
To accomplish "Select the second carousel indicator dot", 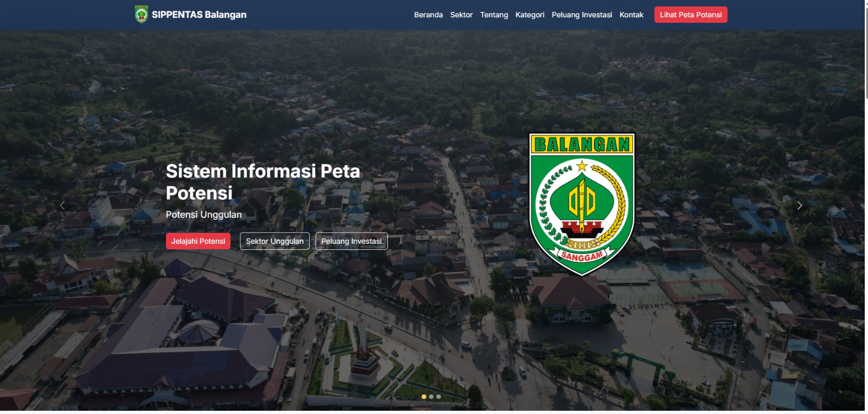I will point(431,397).
